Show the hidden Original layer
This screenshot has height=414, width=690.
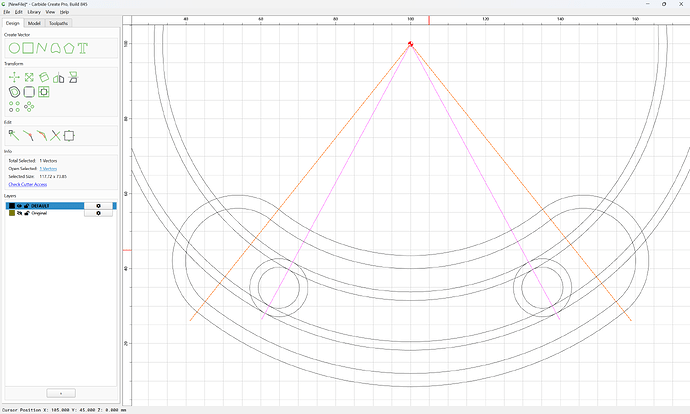[x=19, y=213]
